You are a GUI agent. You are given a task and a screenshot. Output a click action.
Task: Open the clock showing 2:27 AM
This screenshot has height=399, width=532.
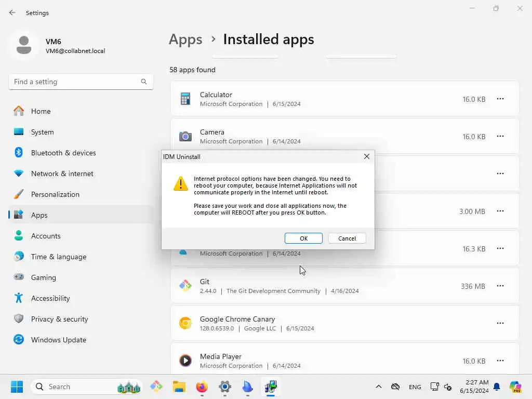(474, 387)
